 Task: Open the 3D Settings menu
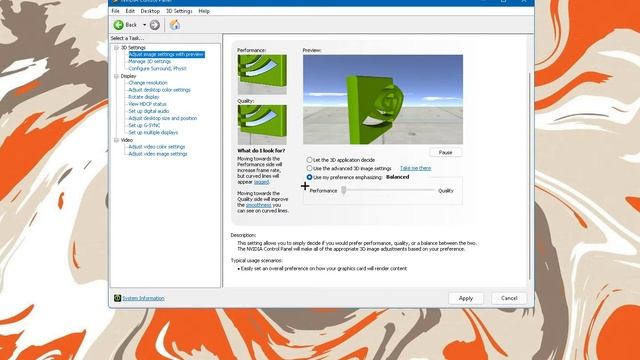pos(179,11)
